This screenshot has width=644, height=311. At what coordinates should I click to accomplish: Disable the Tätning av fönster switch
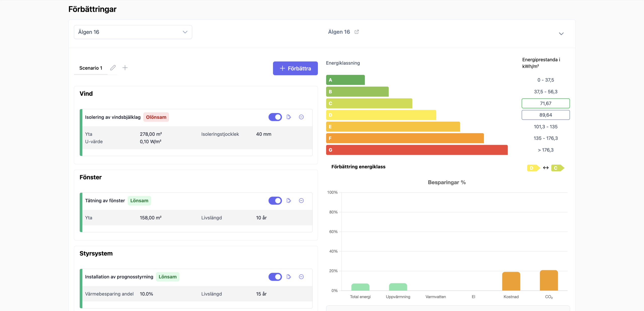[x=275, y=201]
